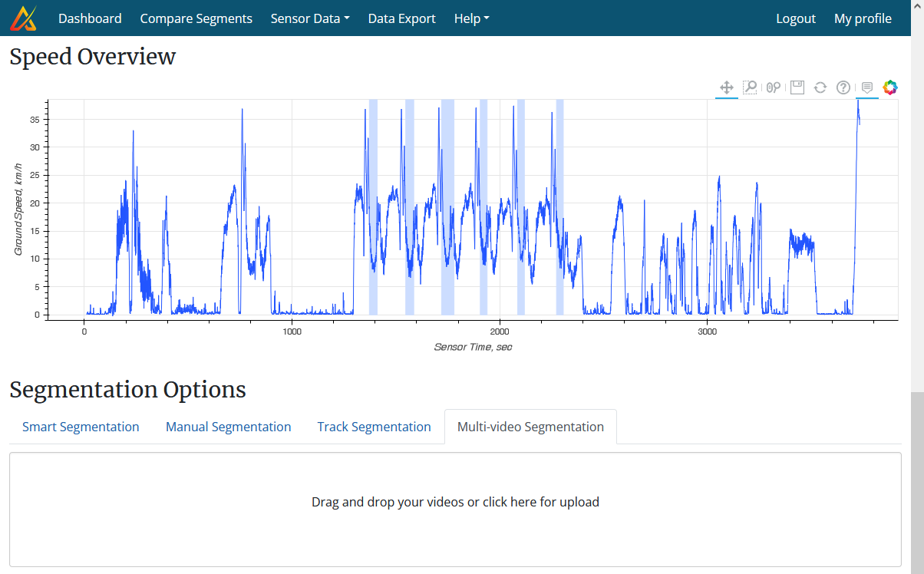924x574 pixels.
Task: Go to Compare Segments
Action: click(x=196, y=18)
